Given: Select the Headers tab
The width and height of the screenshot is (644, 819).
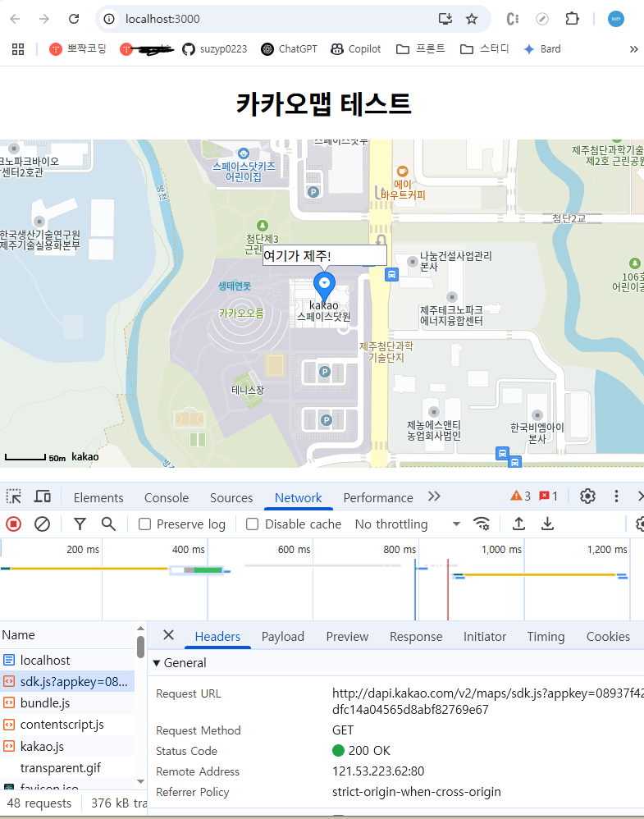Looking at the screenshot, I should pyautogui.click(x=217, y=637).
